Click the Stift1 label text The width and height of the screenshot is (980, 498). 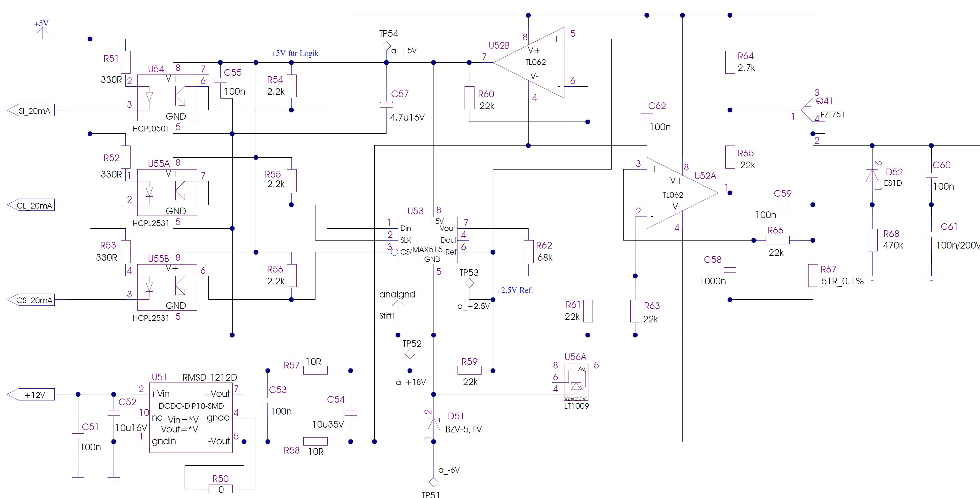[x=387, y=316]
